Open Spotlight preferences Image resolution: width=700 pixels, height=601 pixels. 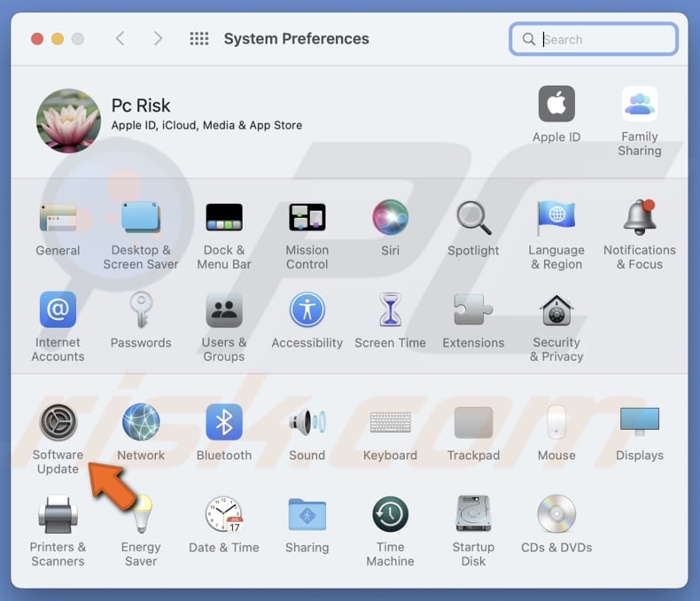(x=473, y=217)
